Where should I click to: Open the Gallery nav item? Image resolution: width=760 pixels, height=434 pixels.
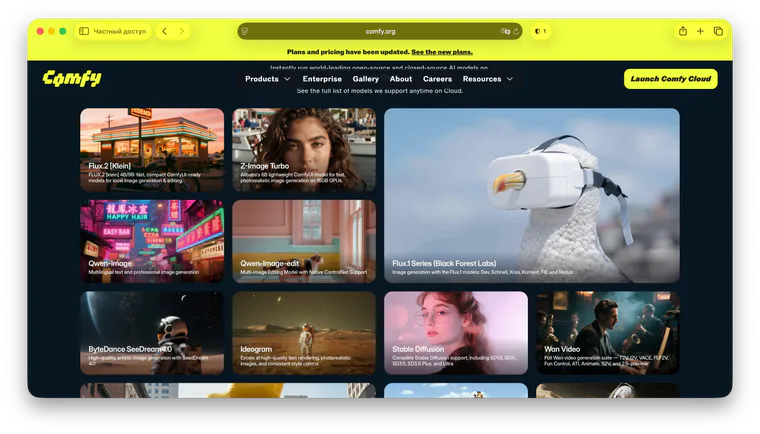[x=365, y=79]
